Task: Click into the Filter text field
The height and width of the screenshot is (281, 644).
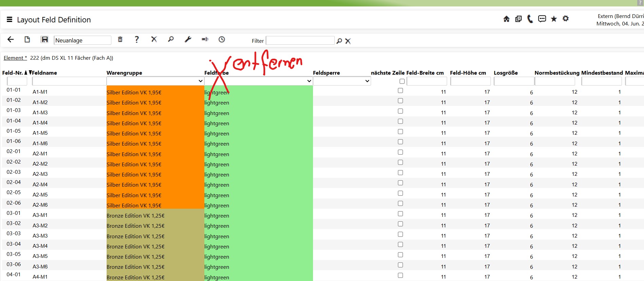Action: (300, 41)
